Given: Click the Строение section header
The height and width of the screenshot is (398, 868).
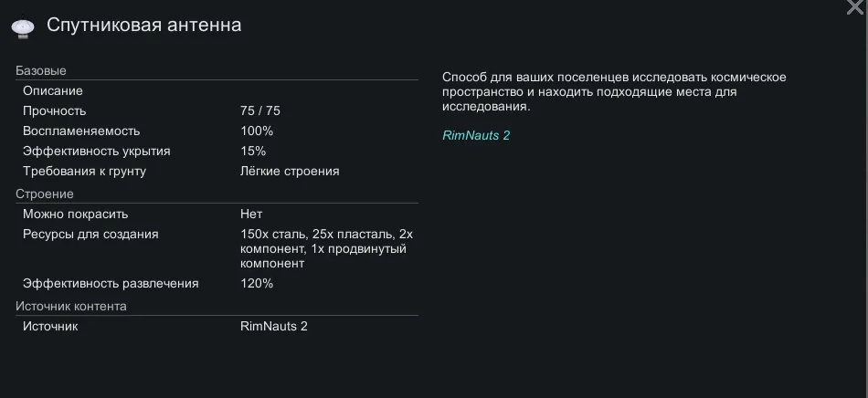Looking at the screenshot, I should (45, 194).
